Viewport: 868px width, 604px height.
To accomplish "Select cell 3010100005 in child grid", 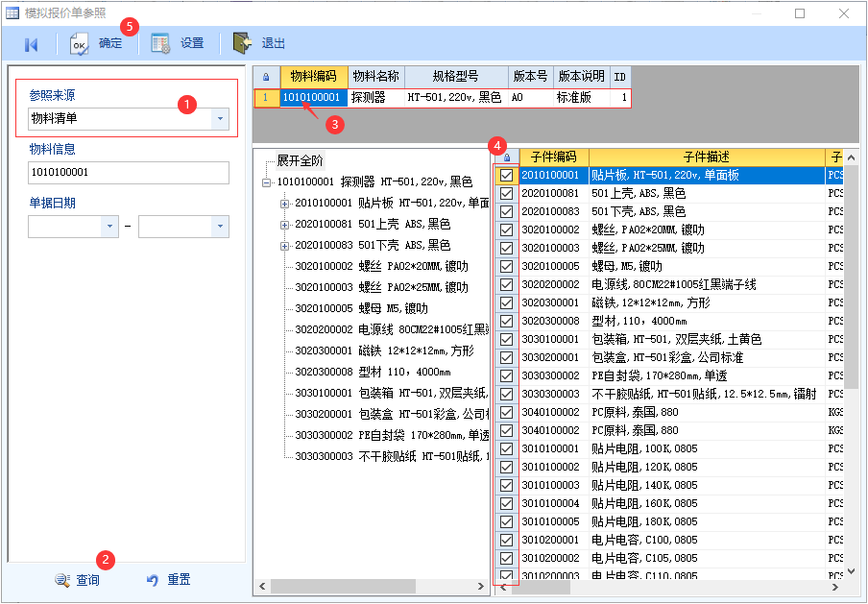I will 554,522.
